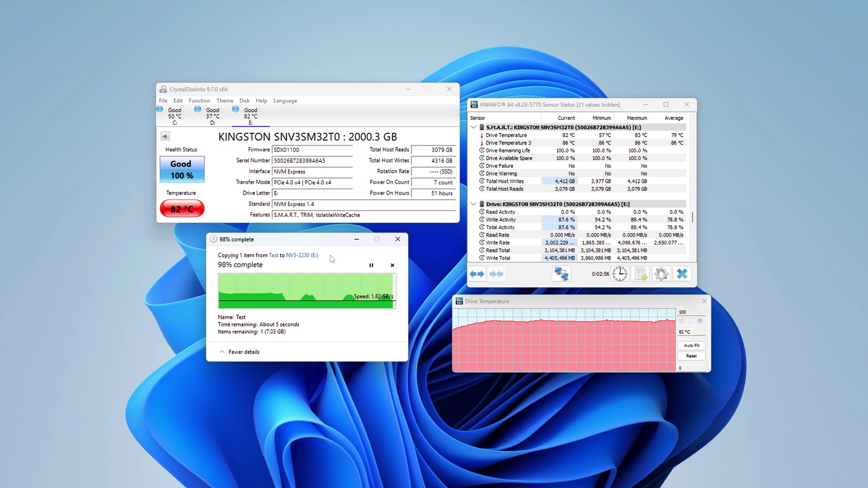Click pink color box in temperature graph
The width and height of the screenshot is (868, 488).
click(682, 320)
